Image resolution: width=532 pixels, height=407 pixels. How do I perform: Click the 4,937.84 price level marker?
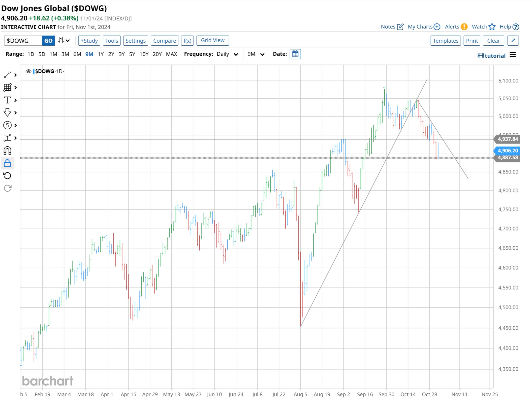point(507,139)
